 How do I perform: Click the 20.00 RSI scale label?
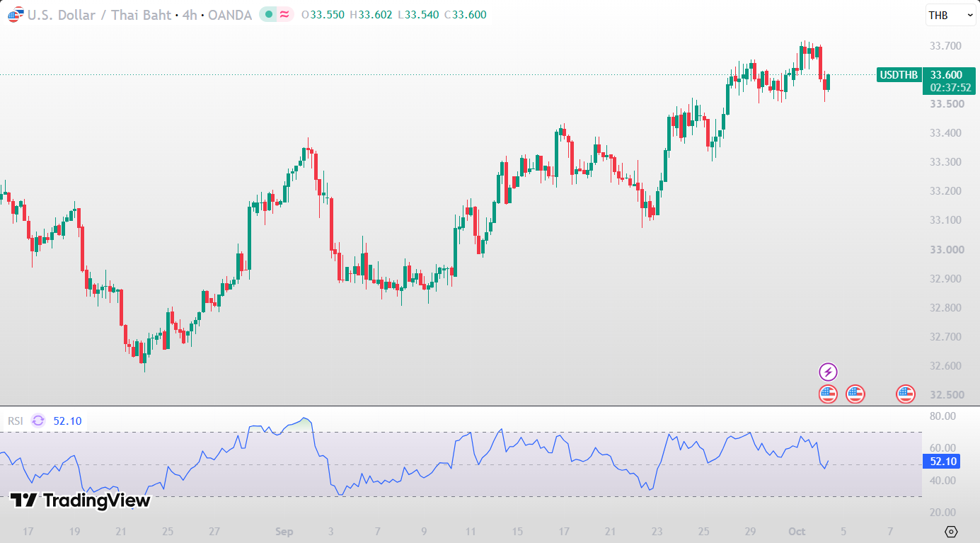pos(944,512)
